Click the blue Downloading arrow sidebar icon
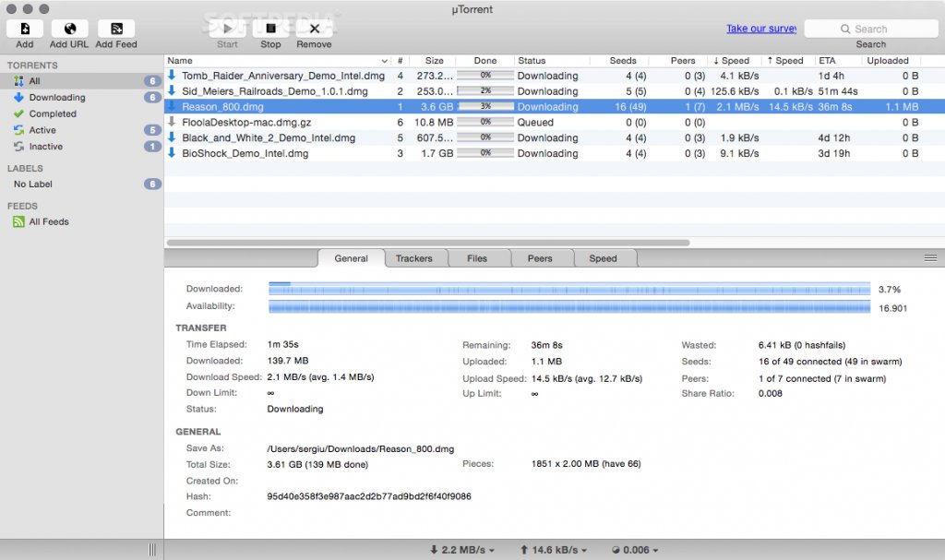Screen dimensions: 945x560 (x=18, y=97)
